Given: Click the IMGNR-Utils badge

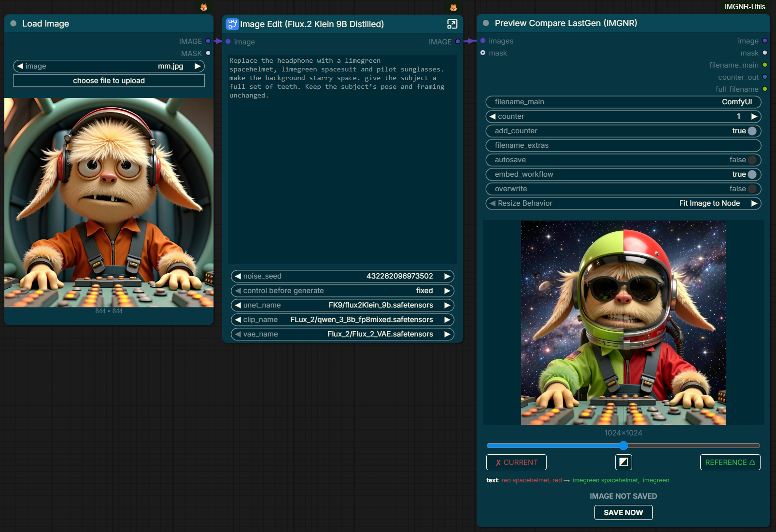Looking at the screenshot, I should pos(745,7).
